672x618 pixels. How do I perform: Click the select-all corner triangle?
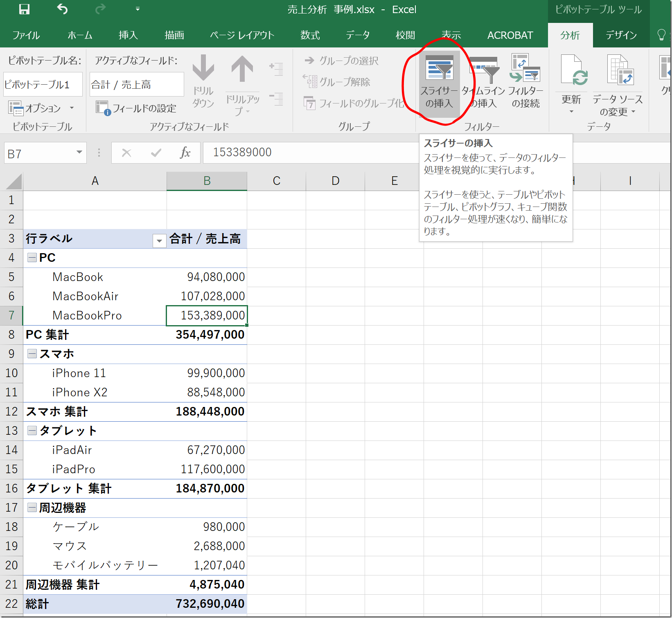[x=14, y=181]
